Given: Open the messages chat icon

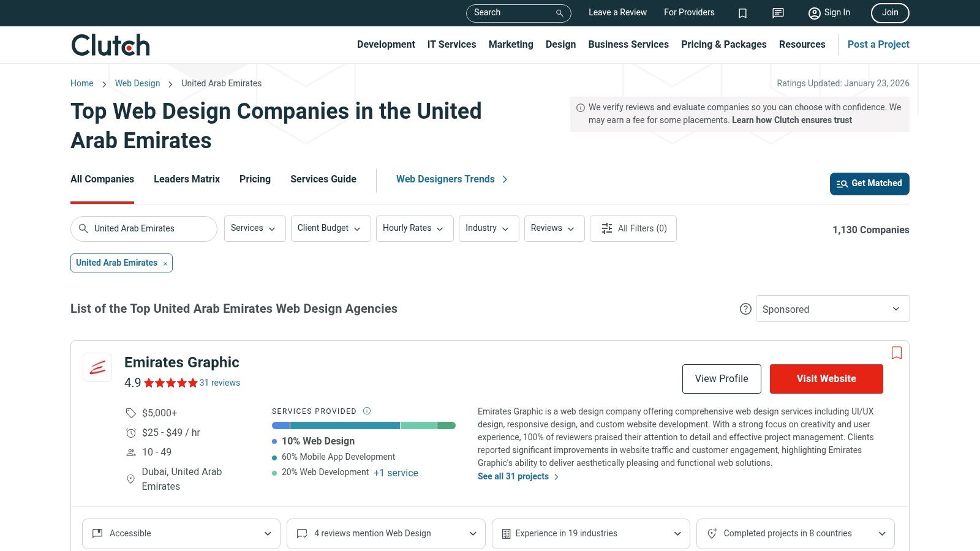Looking at the screenshot, I should [777, 13].
